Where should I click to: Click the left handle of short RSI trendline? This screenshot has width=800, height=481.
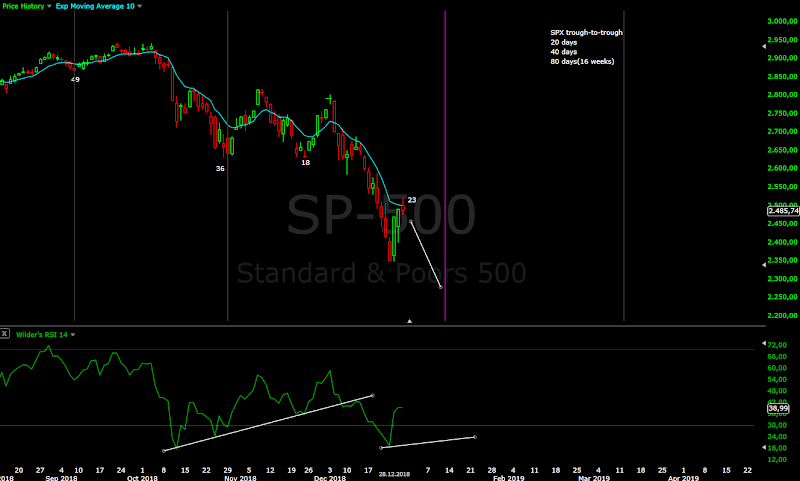pos(381,448)
